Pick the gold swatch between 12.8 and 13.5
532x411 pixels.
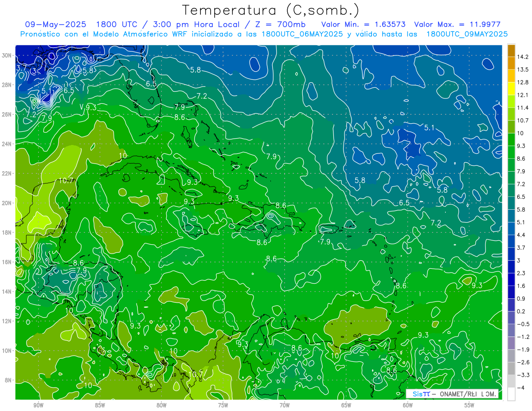(x=511, y=76)
